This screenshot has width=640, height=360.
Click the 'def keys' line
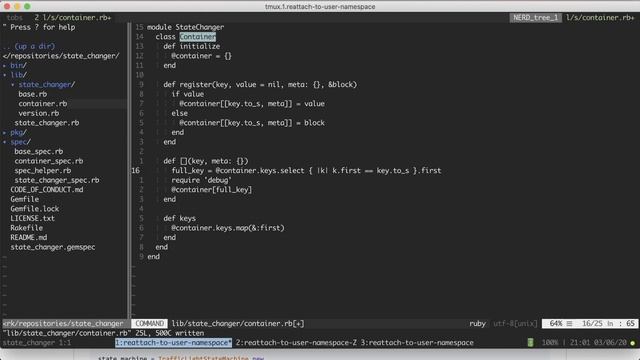[180, 218]
